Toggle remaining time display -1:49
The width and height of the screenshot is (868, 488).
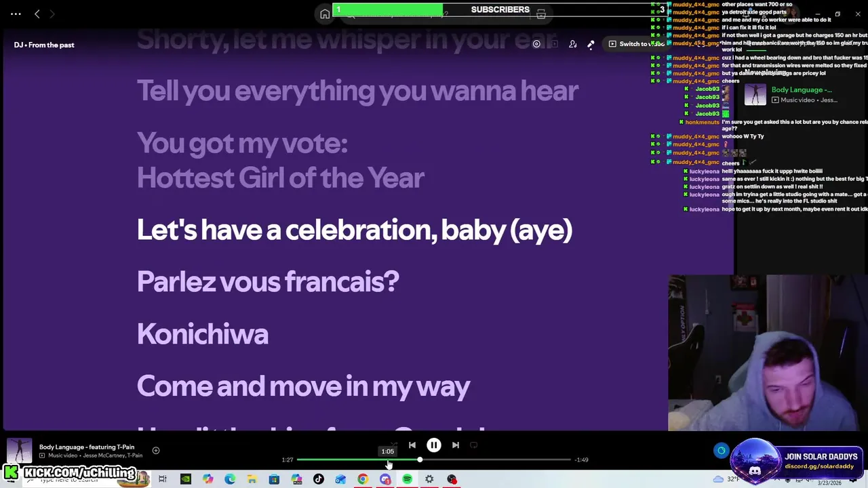[581, 460]
